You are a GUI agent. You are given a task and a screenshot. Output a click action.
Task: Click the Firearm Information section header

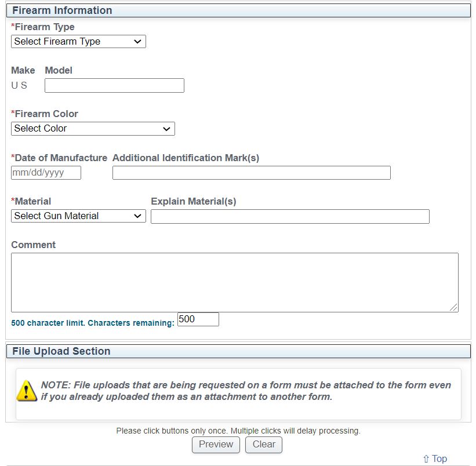pos(238,10)
